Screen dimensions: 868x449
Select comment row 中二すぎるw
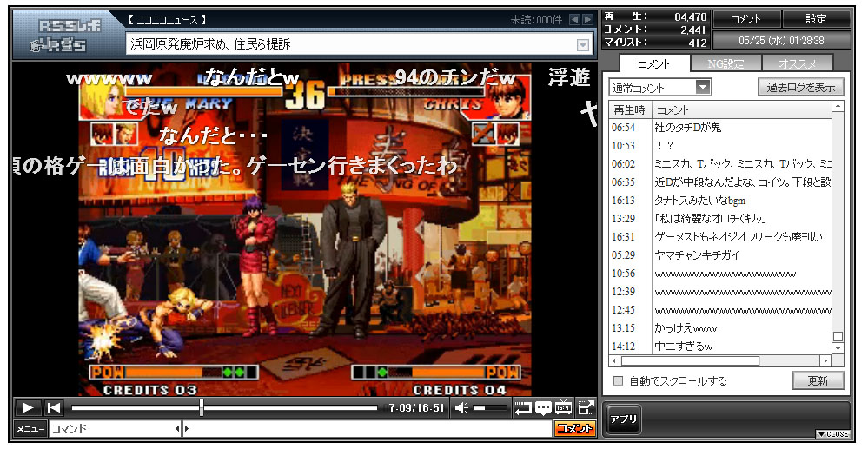(720, 347)
